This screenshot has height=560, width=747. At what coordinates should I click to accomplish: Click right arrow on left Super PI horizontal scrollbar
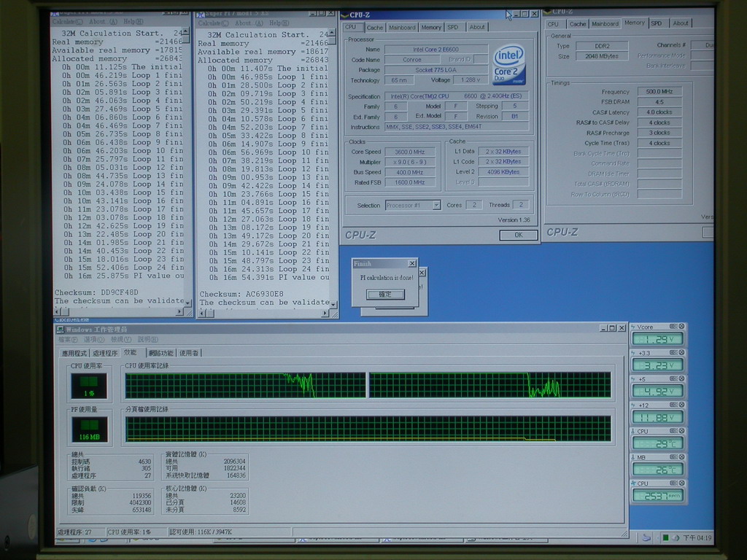click(179, 311)
